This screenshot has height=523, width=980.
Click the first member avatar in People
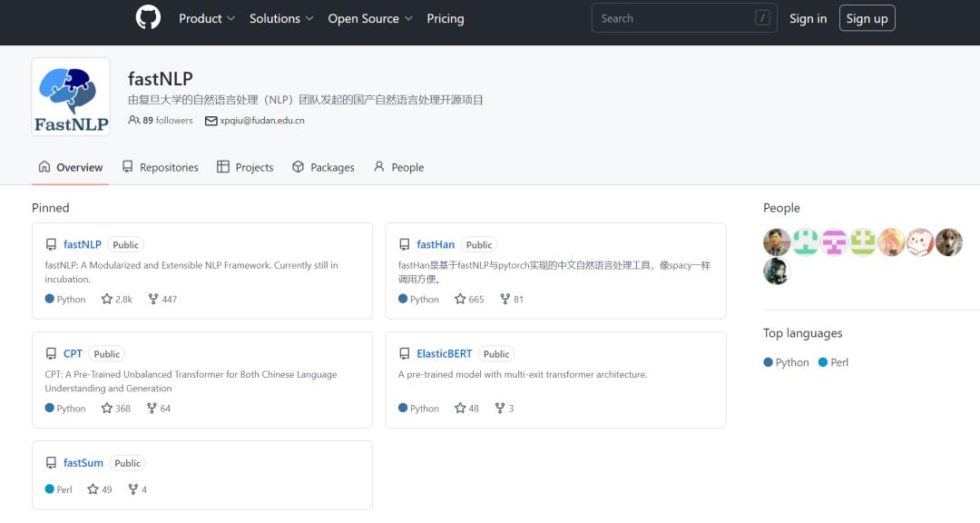(777, 242)
